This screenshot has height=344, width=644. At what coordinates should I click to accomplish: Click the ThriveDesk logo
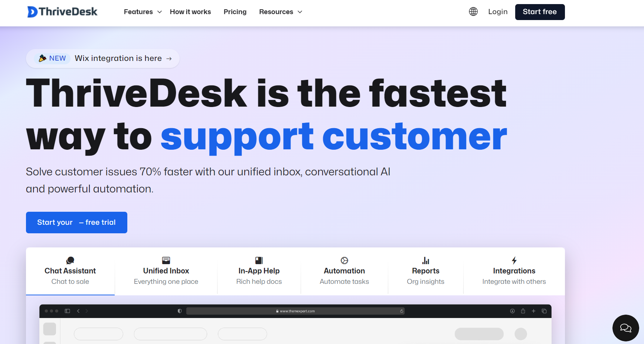tap(62, 12)
